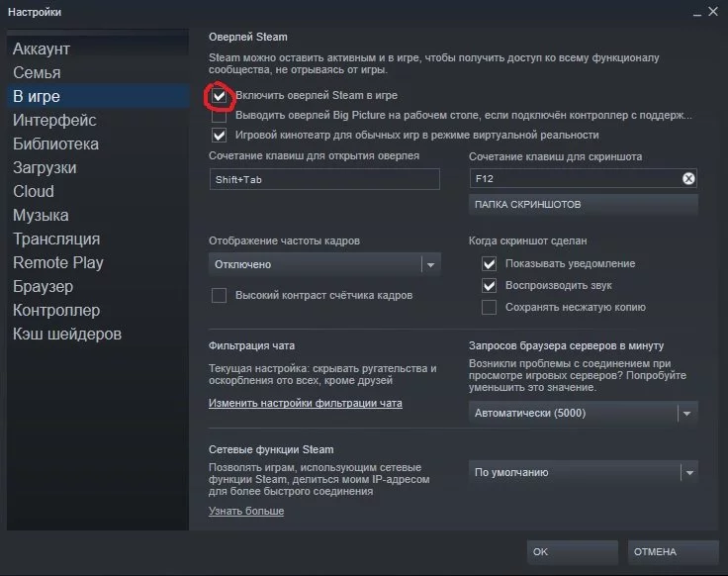Go to the Музыка section
This screenshot has width=728, height=576.
pyautogui.click(x=98, y=215)
